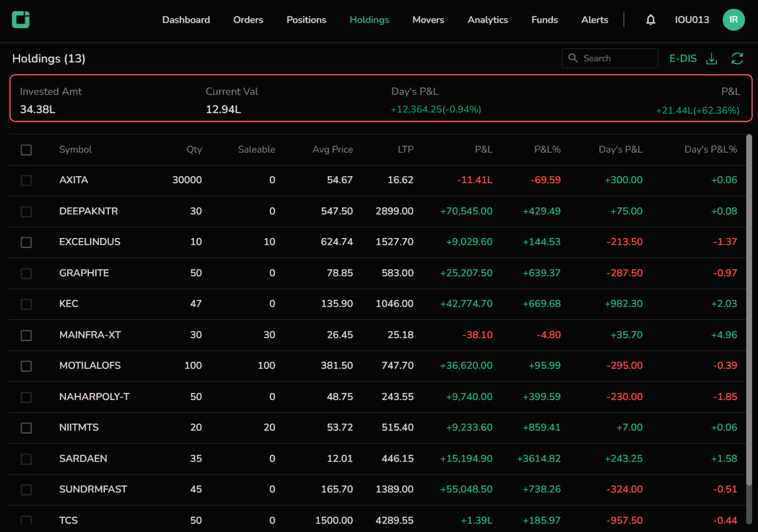Sort by the Avg Price column header
758x532 pixels.
point(332,150)
